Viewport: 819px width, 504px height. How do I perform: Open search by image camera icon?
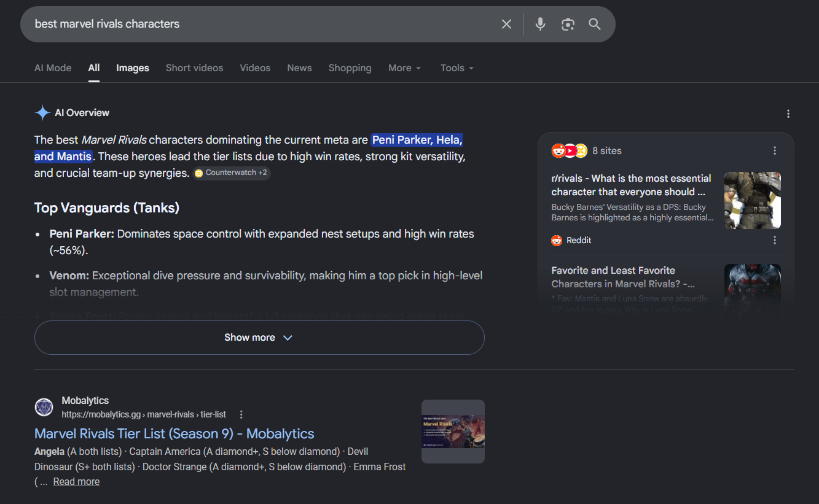568,24
